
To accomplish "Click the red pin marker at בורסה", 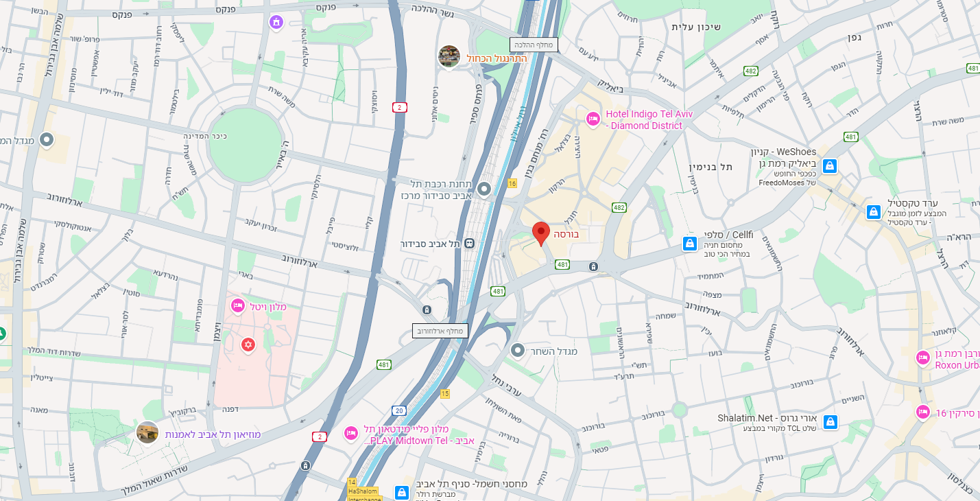I will (541, 234).
